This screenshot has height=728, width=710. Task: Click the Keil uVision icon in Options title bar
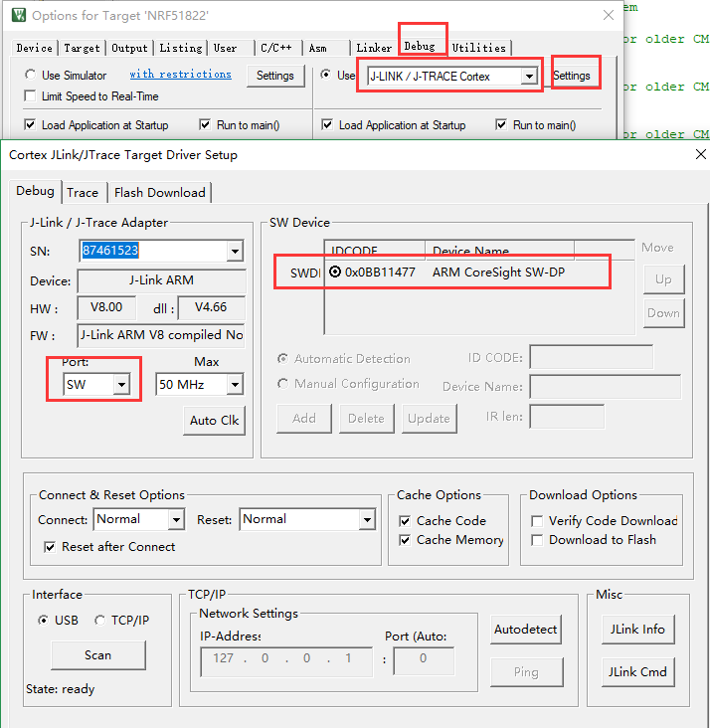[x=19, y=15]
